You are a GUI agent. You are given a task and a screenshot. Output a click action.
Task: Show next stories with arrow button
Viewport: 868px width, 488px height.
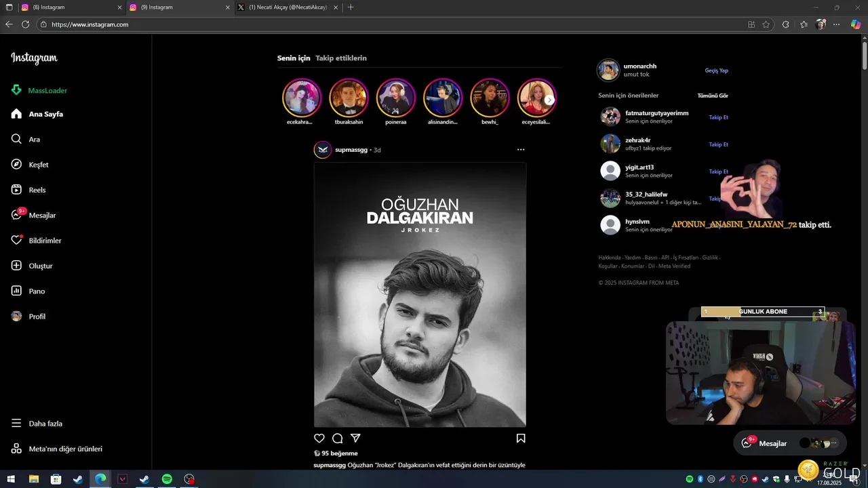coord(550,100)
